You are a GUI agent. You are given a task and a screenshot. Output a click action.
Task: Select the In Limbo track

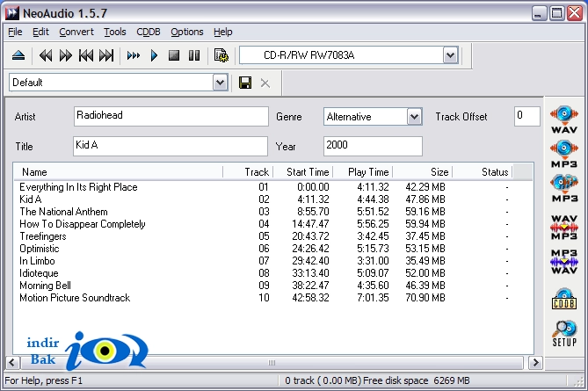[37, 261]
